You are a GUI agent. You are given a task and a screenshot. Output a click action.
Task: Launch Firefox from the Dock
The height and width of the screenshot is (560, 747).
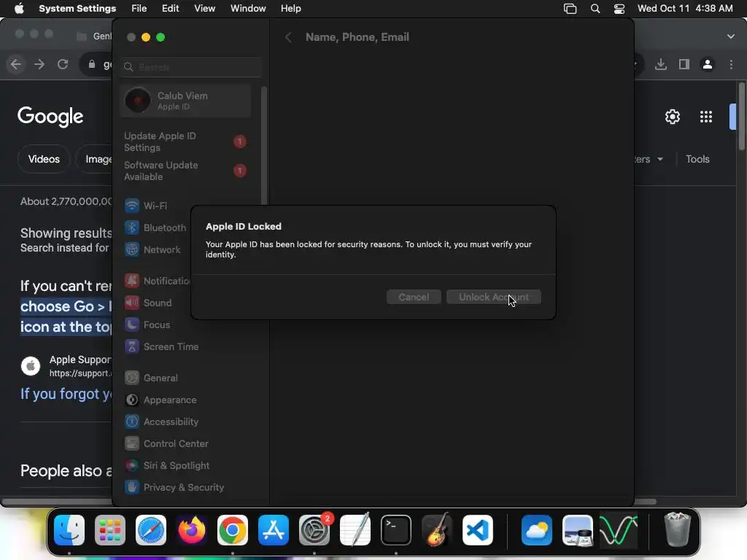[192, 530]
